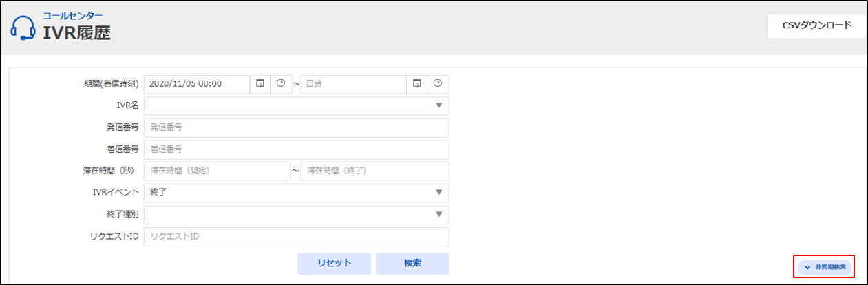Expand the 非同期検索 section
868x285 pixels.
pos(825,266)
